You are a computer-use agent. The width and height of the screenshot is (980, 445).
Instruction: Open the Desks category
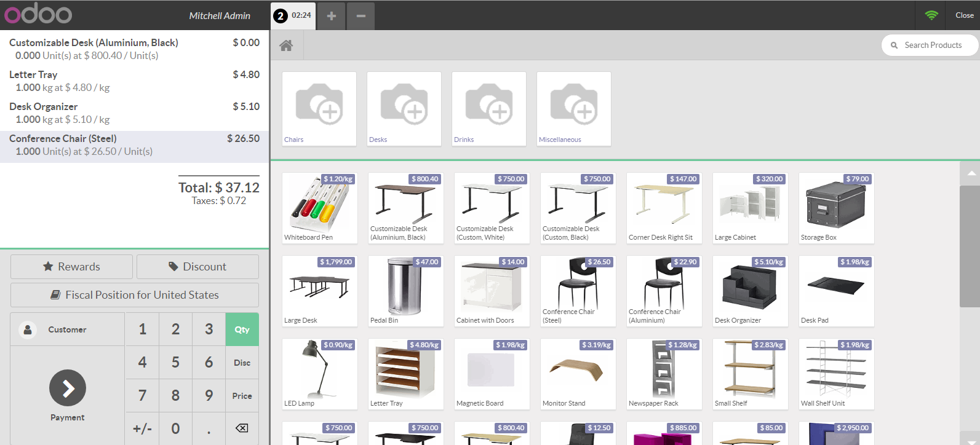click(404, 109)
